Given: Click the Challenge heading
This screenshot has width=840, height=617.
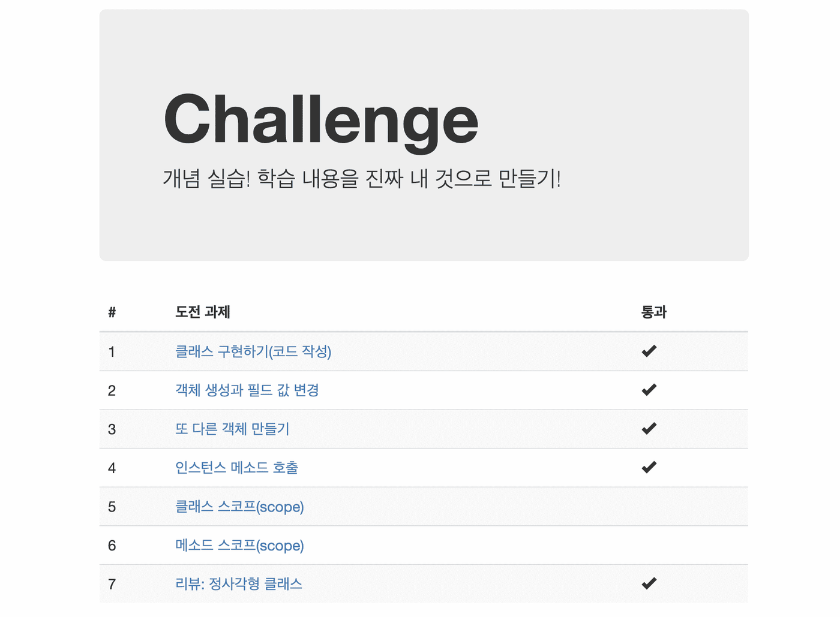Looking at the screenshot, I should pos(321,120).
